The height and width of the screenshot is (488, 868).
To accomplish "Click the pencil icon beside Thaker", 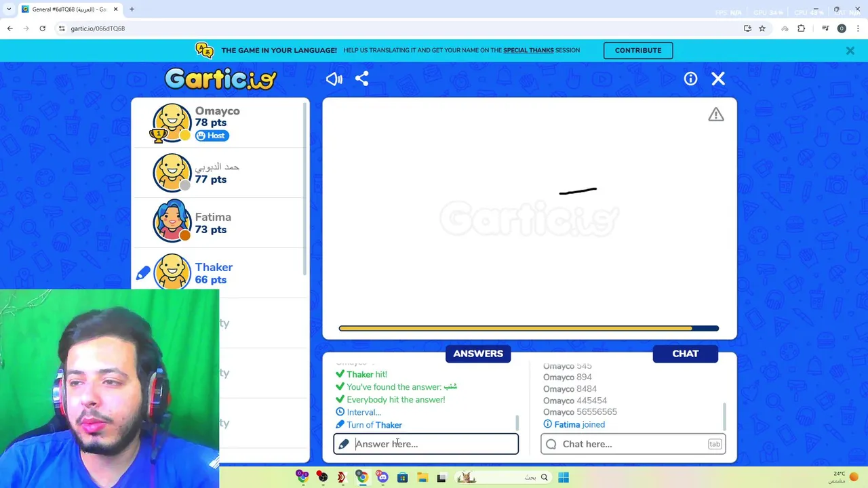I will (142, 273).
